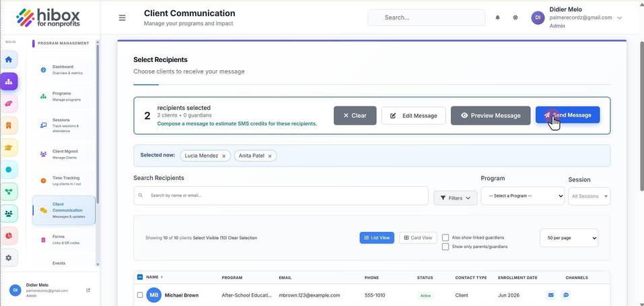Switch to List View
The width and height of the screenshot is (644, 306).
pyautogui.click(x=377, y=238)
